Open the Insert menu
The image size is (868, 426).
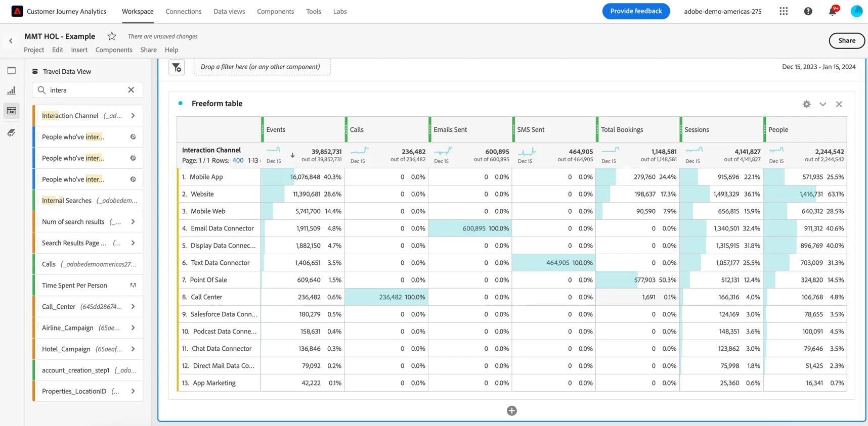(79, 50)
